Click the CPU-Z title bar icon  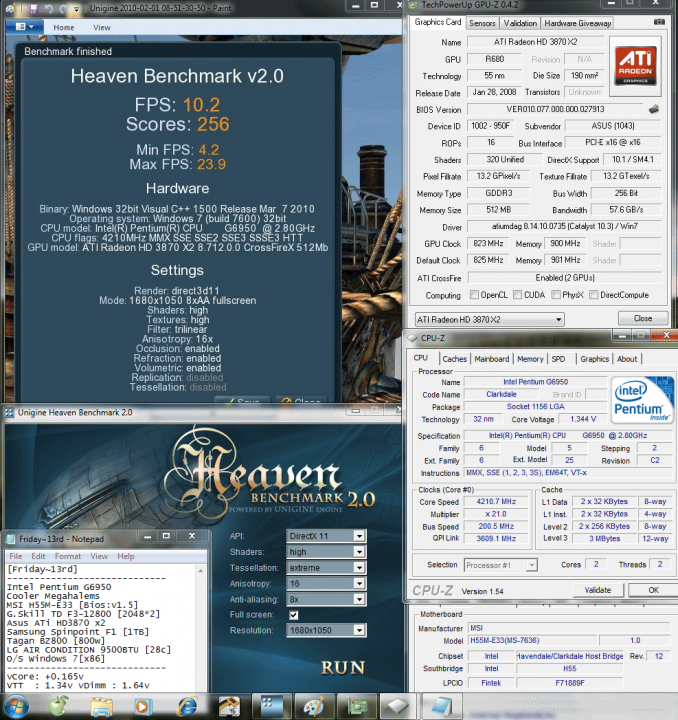413,338
